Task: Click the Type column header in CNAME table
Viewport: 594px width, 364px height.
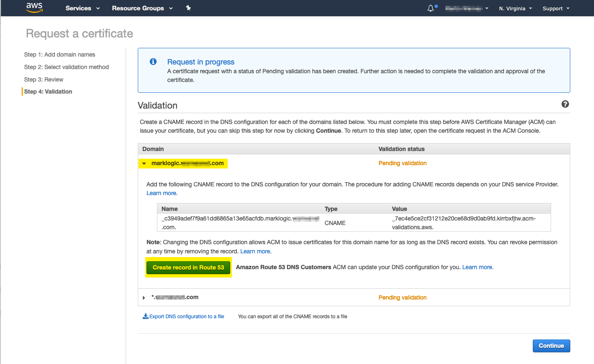Action: (331, 209)
